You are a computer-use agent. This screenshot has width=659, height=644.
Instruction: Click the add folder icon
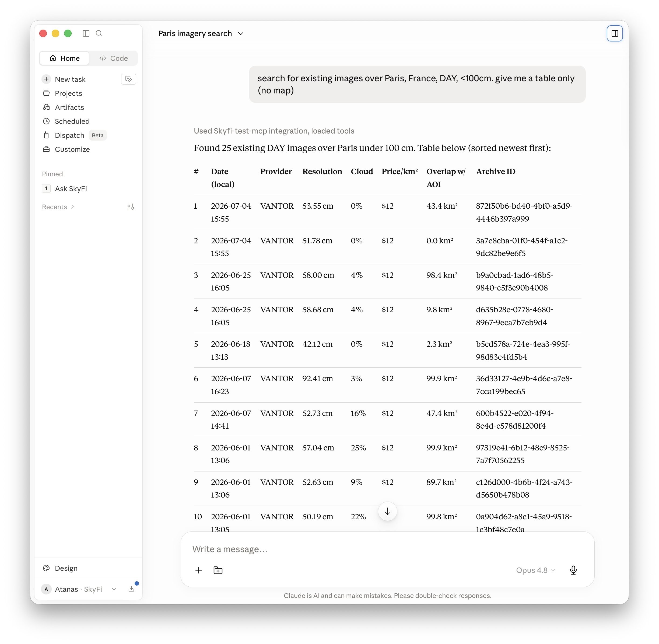click(218, 570)
